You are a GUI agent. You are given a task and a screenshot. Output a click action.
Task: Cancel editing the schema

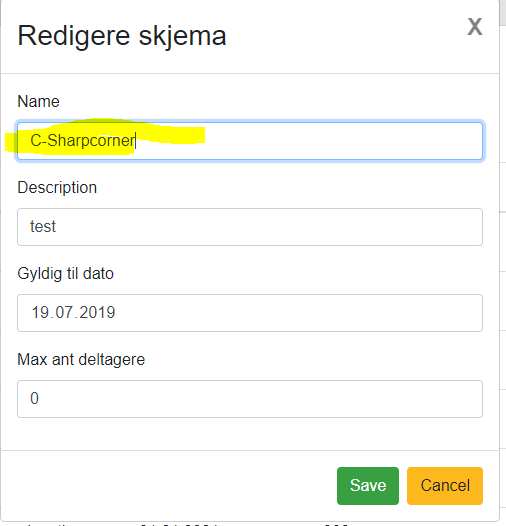tap(445, 485)
